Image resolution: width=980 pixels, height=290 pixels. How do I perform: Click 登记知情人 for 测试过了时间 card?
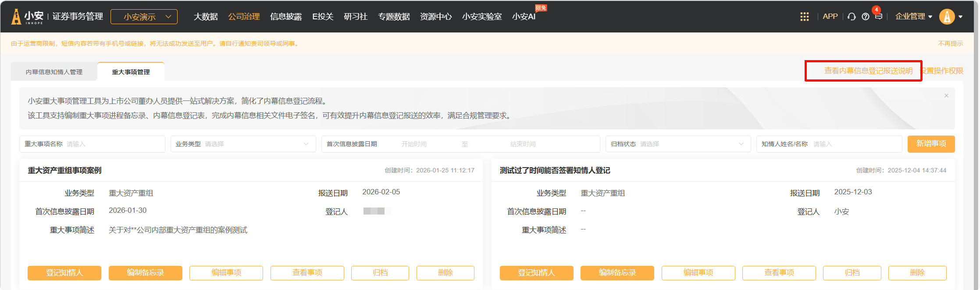(537, 273)
